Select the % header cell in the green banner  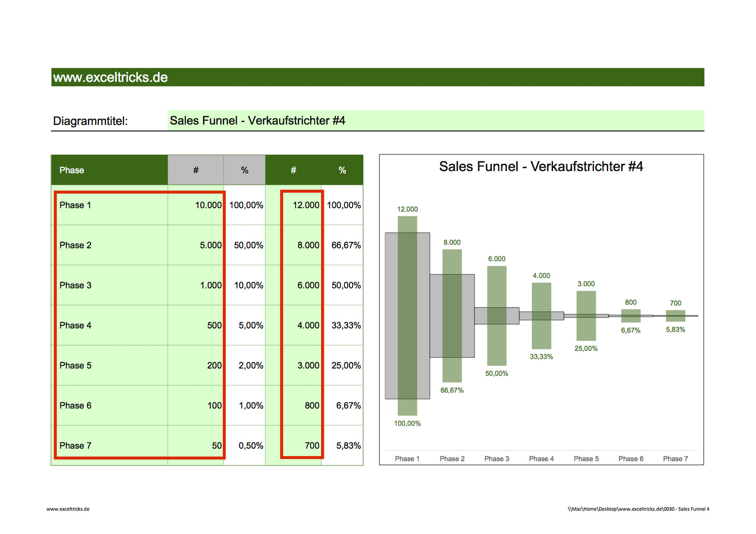(x=342, y=170)
